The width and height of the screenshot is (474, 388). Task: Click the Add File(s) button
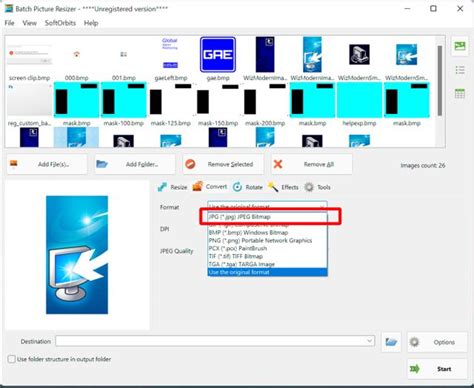[x=47, y=164]
